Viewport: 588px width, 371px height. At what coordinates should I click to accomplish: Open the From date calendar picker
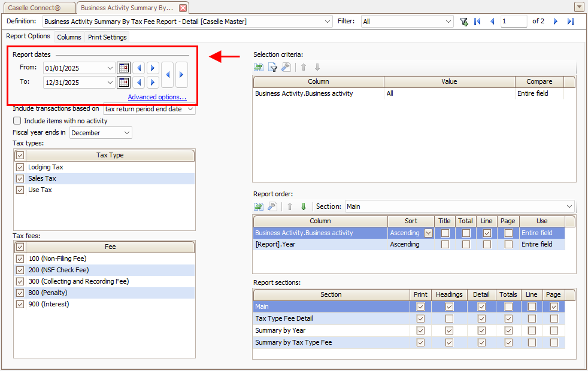(123, 68)
